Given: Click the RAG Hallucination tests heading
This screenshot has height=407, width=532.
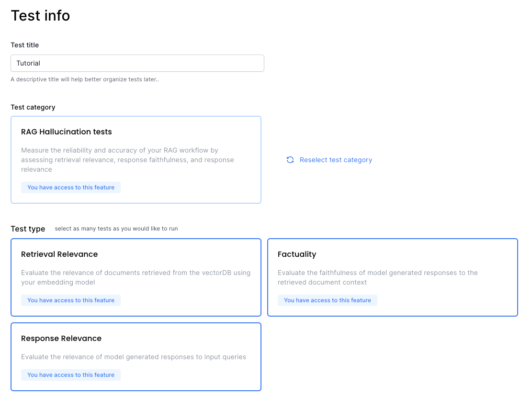Looking at the screenshot, I should tap(67, 132).
